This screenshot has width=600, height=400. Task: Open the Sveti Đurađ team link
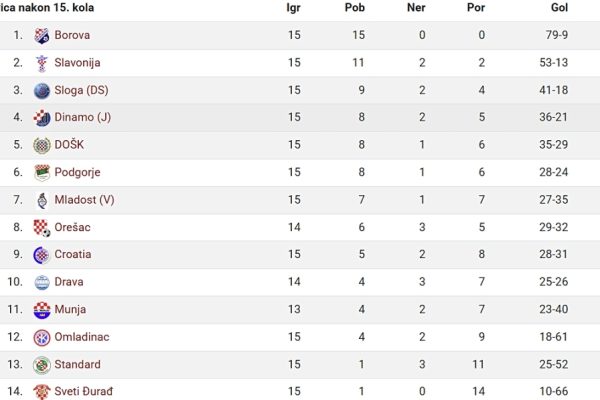[84, 392]
